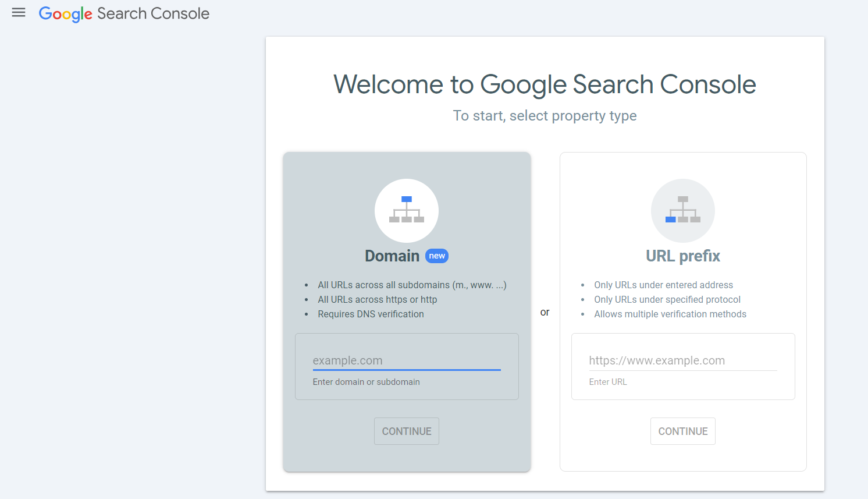
Task: Click 'Enter URL' helper text
Action: coord(608,382)
